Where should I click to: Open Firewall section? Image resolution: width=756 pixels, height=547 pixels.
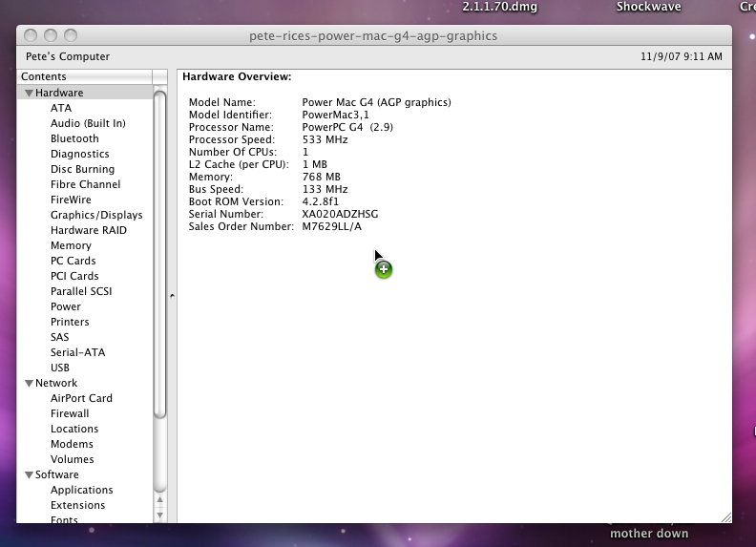[70, 413]
